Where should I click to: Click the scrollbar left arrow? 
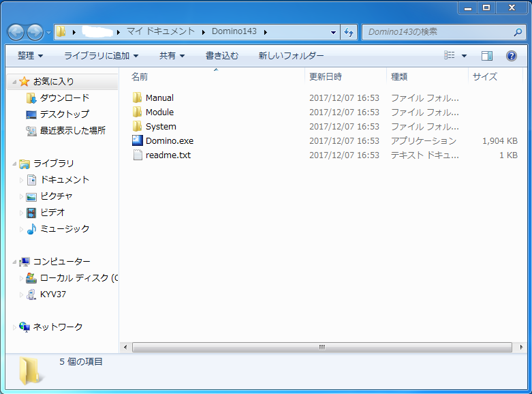[x=125, y=347]
